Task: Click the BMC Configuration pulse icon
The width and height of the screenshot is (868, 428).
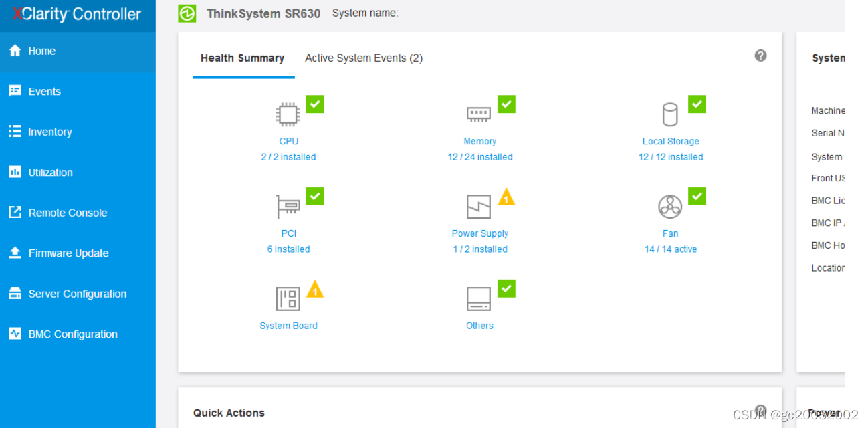Action: 15,334
